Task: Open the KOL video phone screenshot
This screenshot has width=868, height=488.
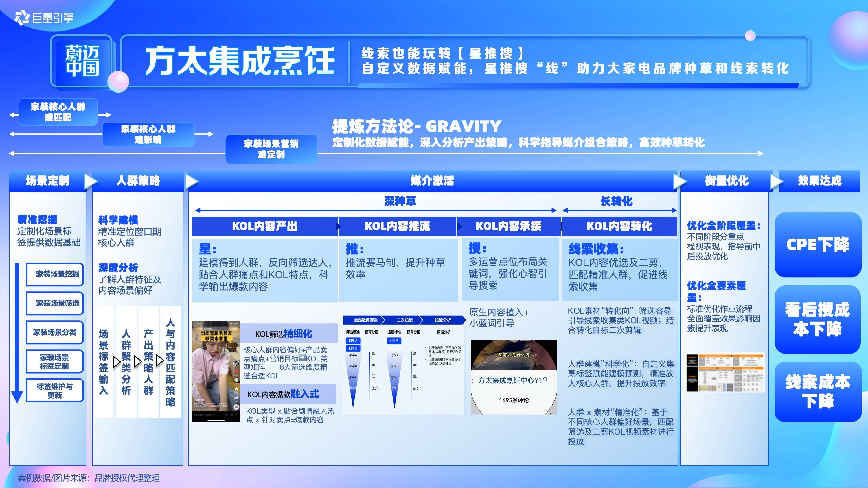Action: [x=216, y=371]
